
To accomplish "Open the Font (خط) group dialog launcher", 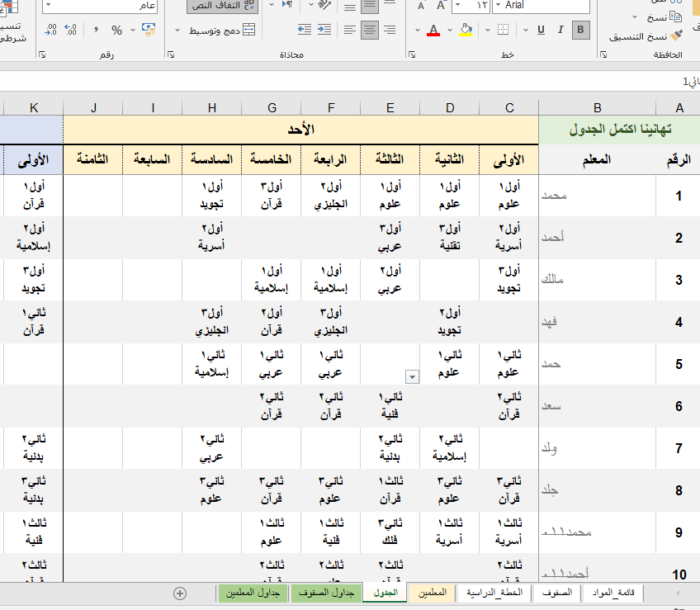I will click(412, 55).
